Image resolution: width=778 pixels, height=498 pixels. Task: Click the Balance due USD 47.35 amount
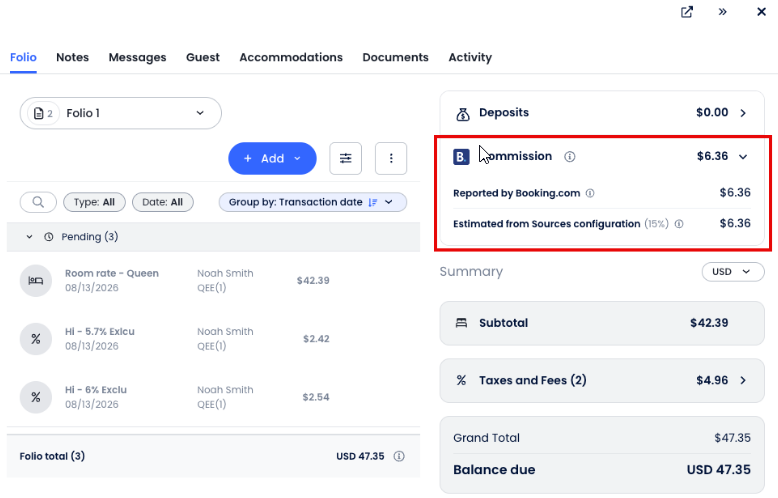pyautogui.click(x=718, y=470)
